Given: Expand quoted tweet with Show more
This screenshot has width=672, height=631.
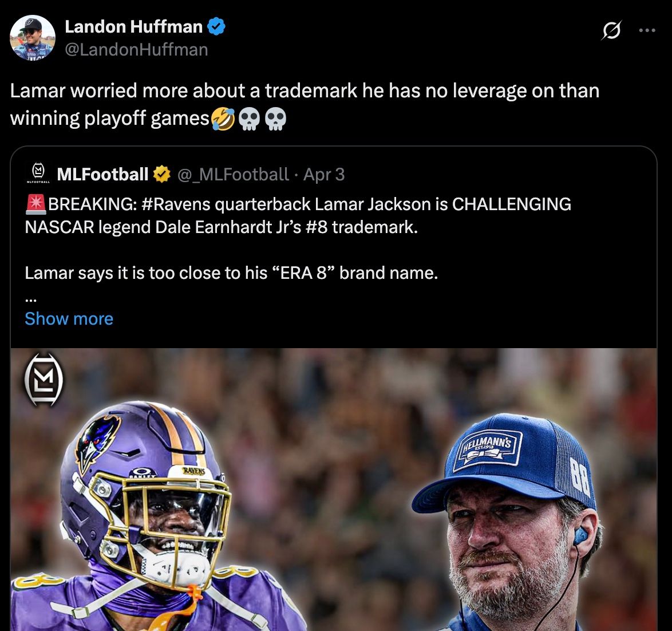Looking at the screenshot, I should coord(69,318).
